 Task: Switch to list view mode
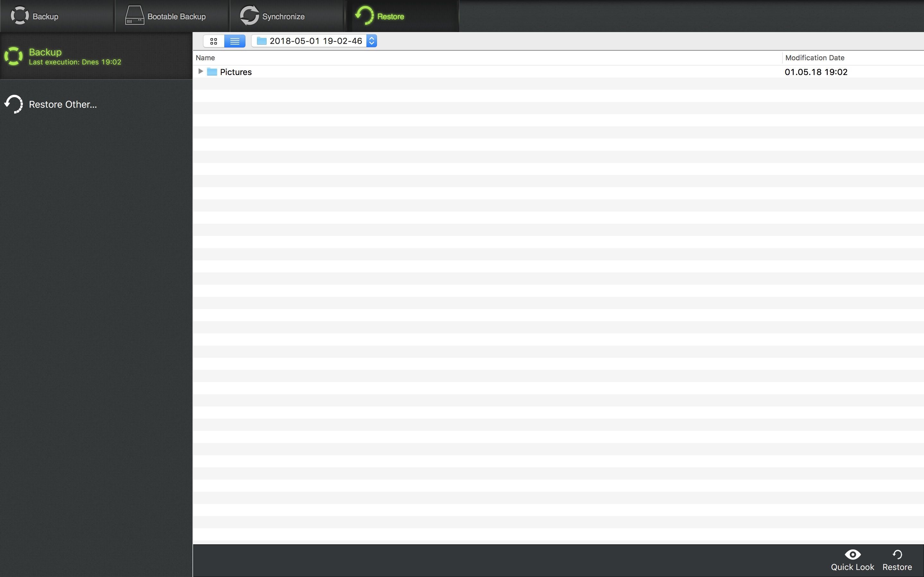click(x=235, y=41)
